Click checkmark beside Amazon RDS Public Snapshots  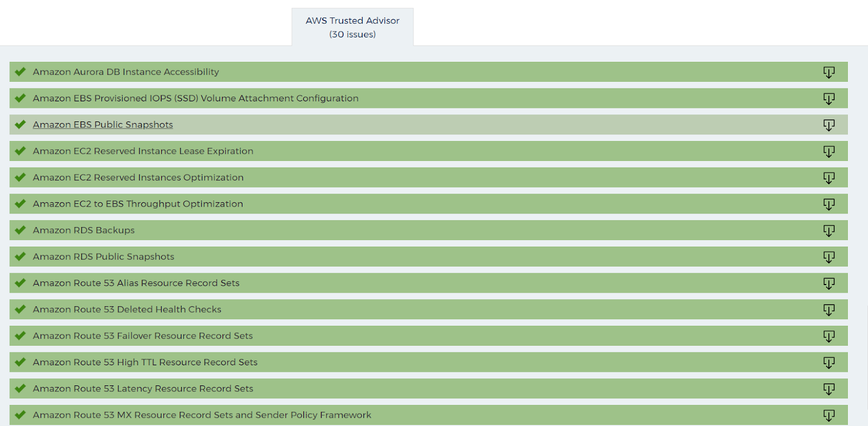click(21, 256)
